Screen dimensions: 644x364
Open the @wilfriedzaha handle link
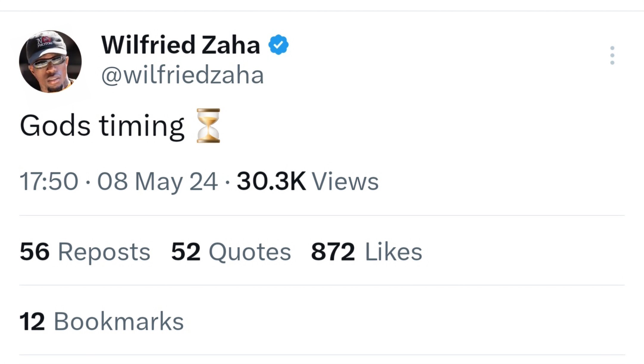click(x=182, y=75)
